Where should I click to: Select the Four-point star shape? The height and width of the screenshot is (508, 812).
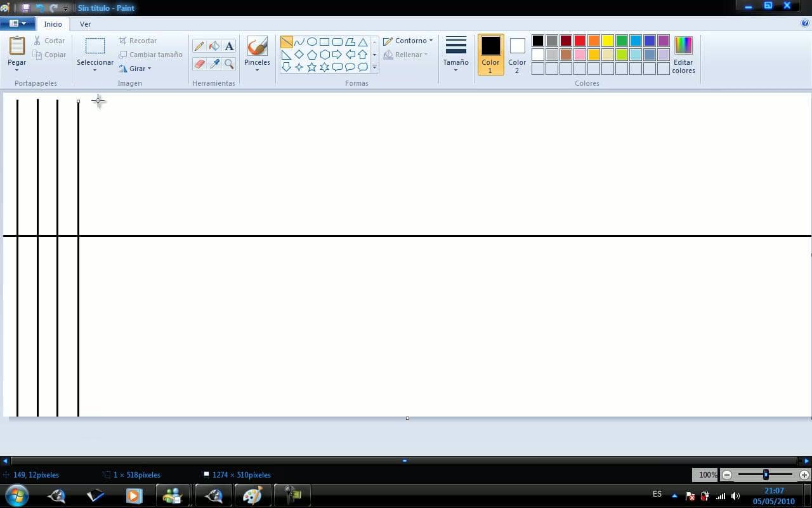299,67
